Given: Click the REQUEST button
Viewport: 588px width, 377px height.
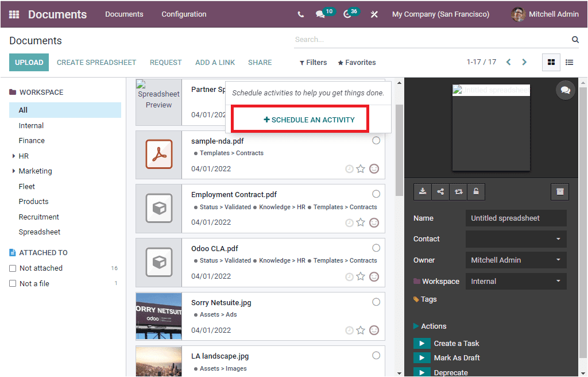Looking at the screenshot, I should (x=166, y=62).
